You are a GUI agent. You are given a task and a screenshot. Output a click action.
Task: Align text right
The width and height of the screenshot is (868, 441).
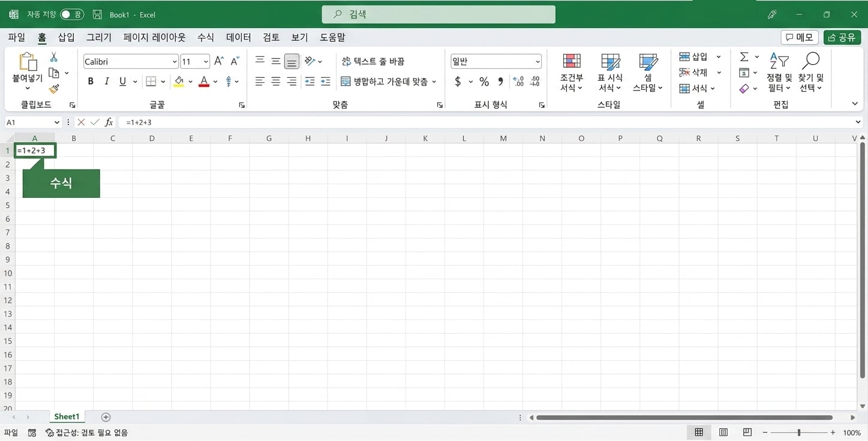[292, 81]
